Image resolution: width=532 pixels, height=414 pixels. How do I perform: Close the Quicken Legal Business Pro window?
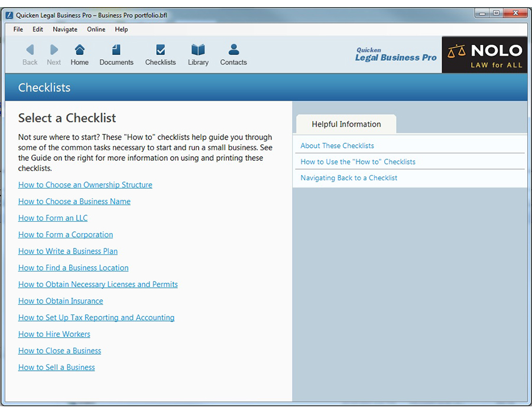click(x=515, y=13)
